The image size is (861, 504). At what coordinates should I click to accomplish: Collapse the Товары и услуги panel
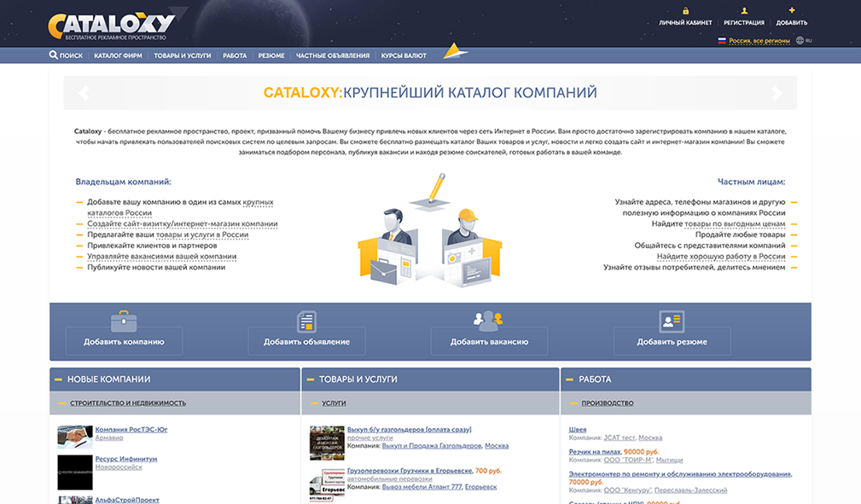pyautogui.click(x=311, y=379)
